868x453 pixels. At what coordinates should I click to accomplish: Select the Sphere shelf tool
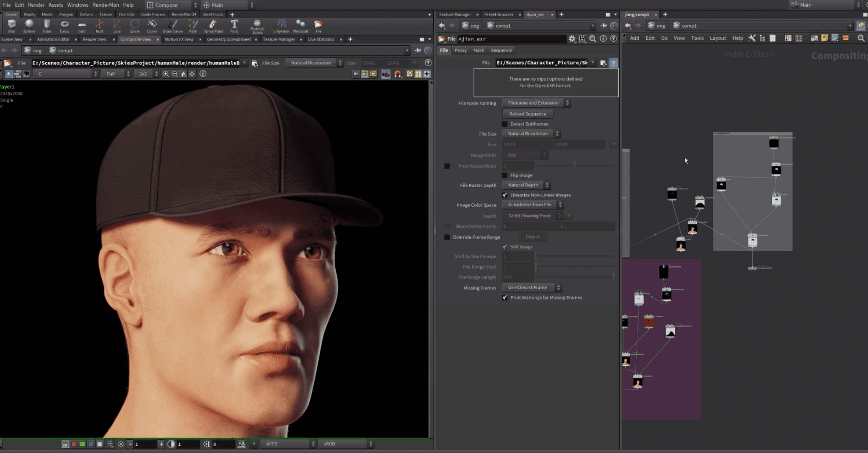[x=29, y=26]
